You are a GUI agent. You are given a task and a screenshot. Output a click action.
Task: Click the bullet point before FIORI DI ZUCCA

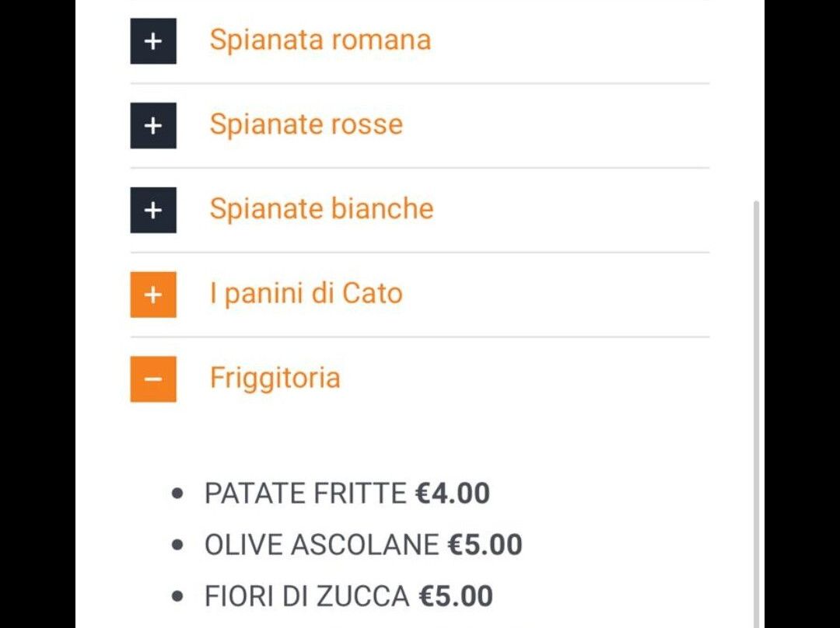click(178, 597)
